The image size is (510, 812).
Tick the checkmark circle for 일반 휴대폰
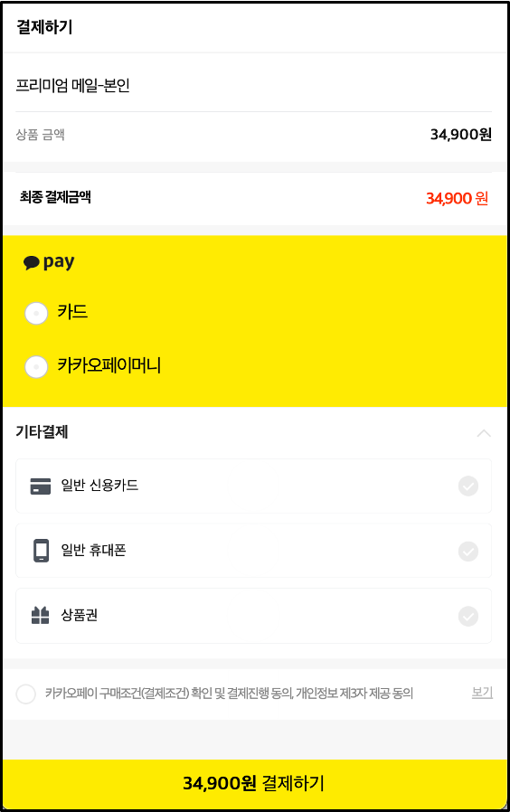[x=468, y=551]
